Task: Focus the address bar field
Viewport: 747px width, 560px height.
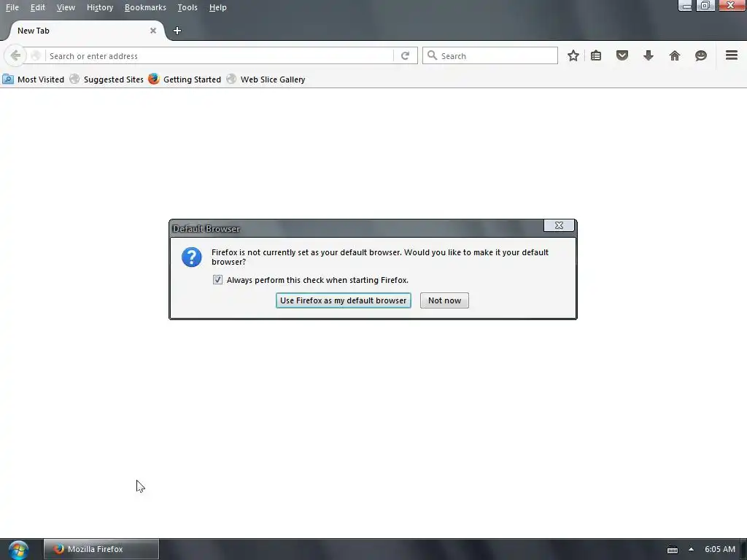Action: point(219,55)
